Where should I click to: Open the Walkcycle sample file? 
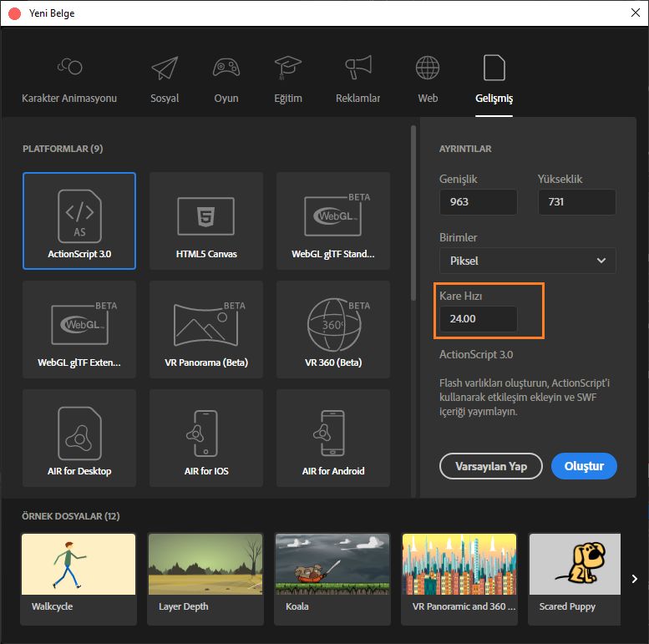[x=79, y=579]
